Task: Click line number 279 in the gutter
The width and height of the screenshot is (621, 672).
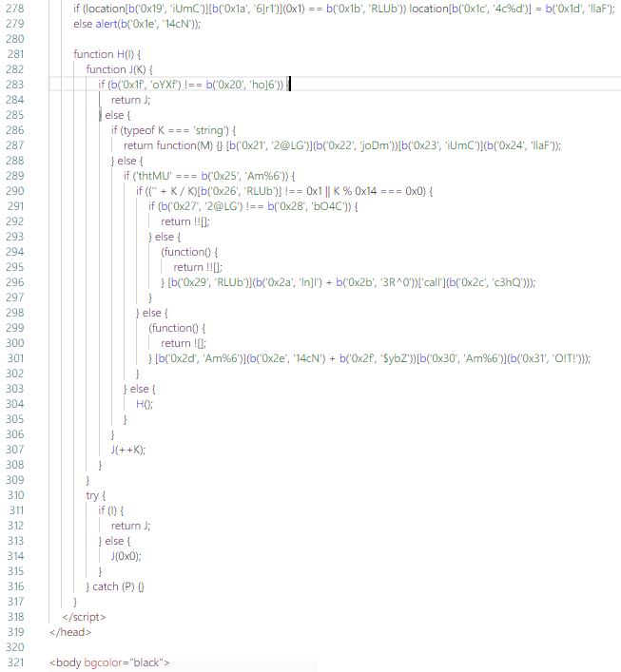Action: pyautogui.click(x=15, y=24)
